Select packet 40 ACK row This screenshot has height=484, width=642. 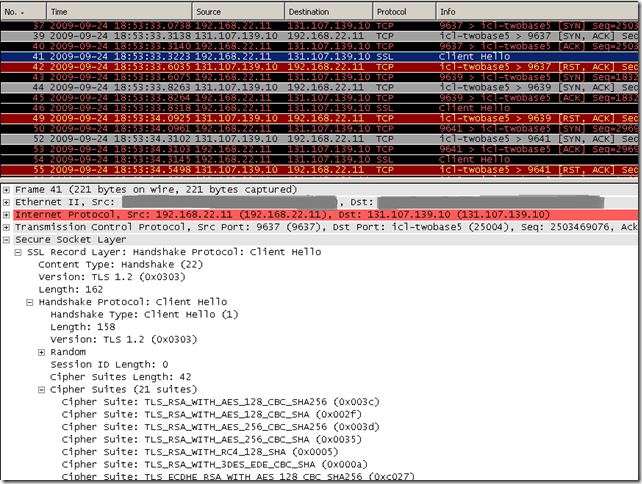pos(319,46)
